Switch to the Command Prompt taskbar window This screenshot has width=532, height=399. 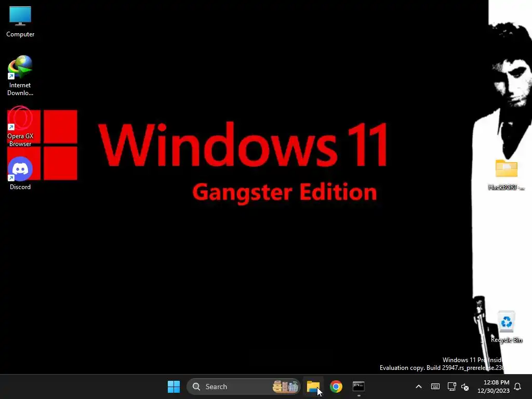[x=358, y=387]
